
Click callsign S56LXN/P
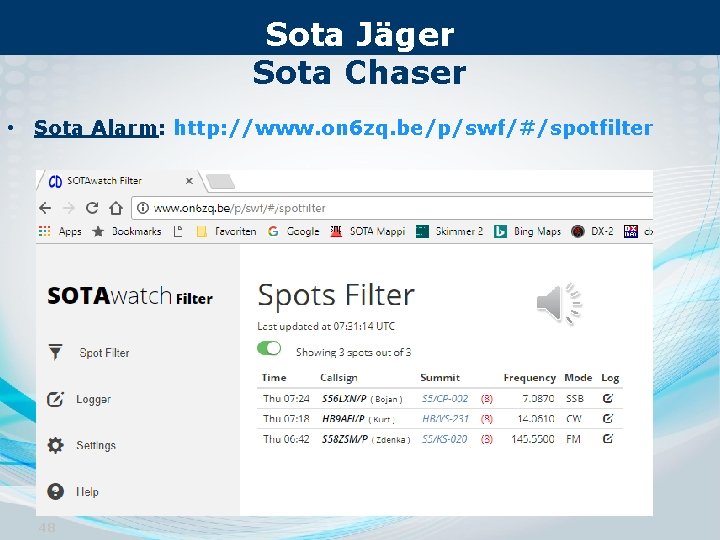pos(344,399)
